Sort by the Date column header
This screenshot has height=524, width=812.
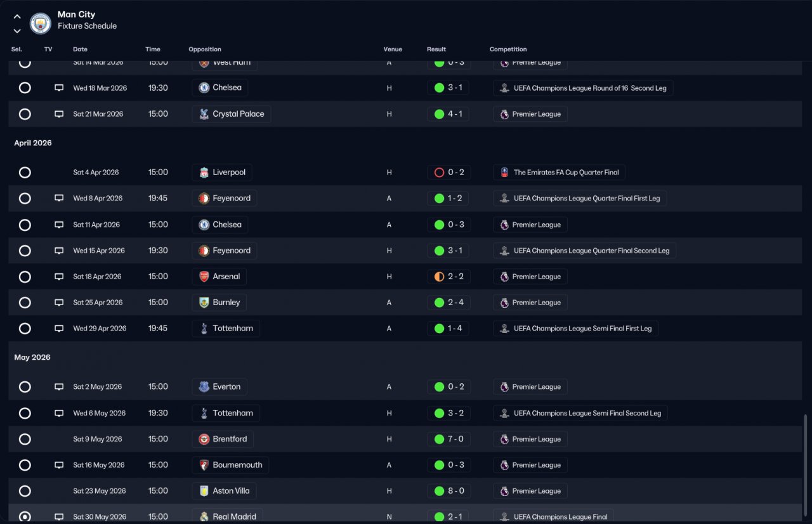(x=80, y=49)
